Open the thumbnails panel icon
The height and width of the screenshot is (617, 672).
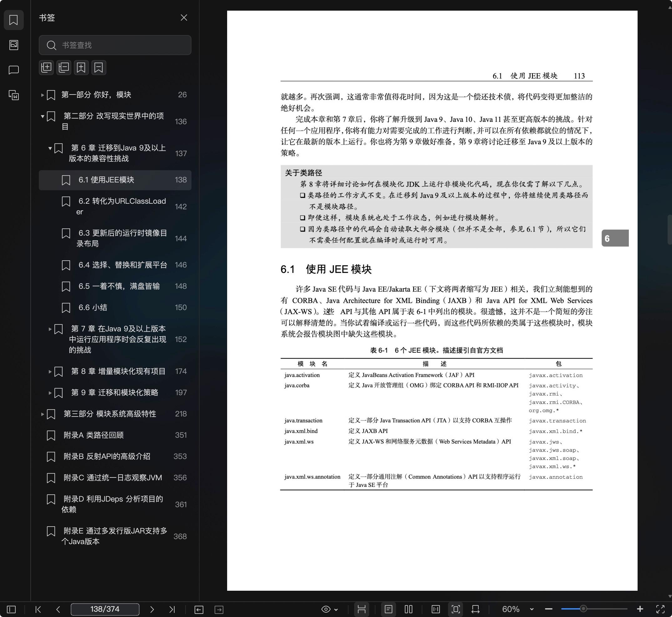(x=13, y=45)
